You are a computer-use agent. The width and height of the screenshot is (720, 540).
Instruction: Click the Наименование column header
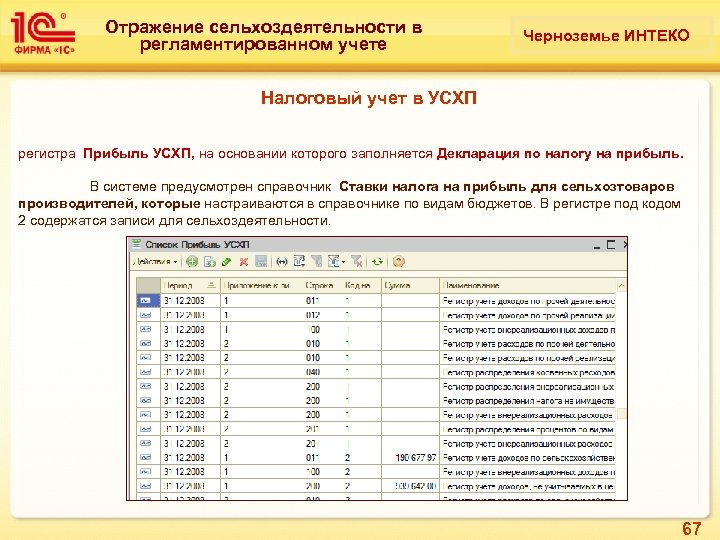click(527, 285)
